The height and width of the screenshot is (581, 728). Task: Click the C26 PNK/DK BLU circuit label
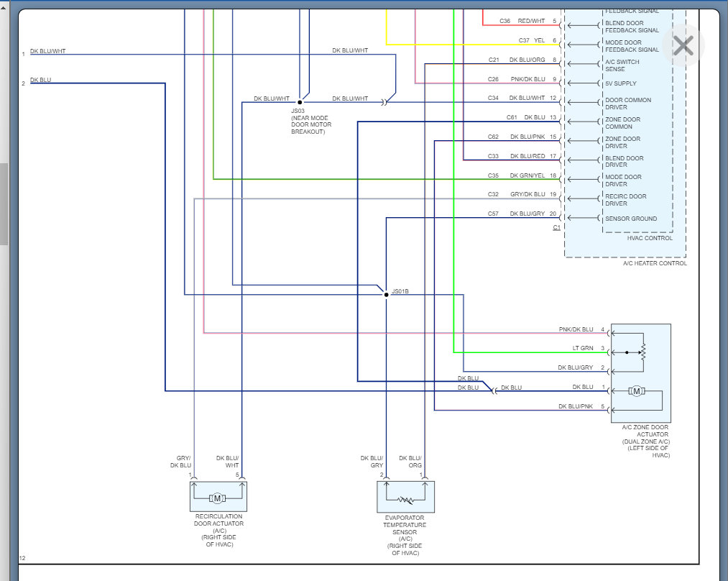coord(516,79)
